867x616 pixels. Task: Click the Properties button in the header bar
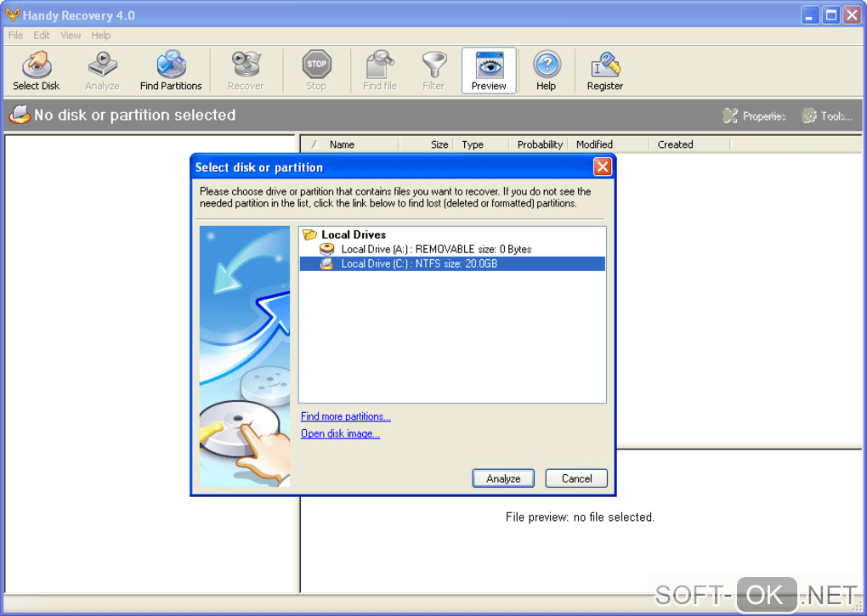[754, 116]
